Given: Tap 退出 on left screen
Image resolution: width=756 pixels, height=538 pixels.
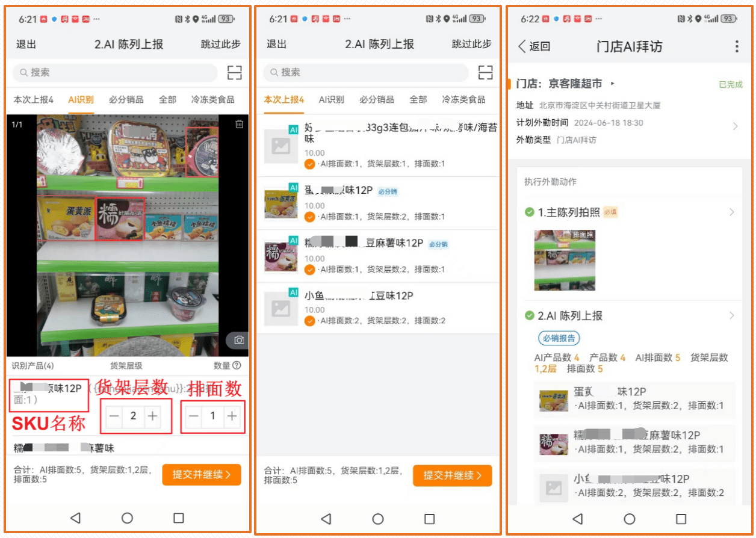Looking at the screenshot, I should (26, 44).
